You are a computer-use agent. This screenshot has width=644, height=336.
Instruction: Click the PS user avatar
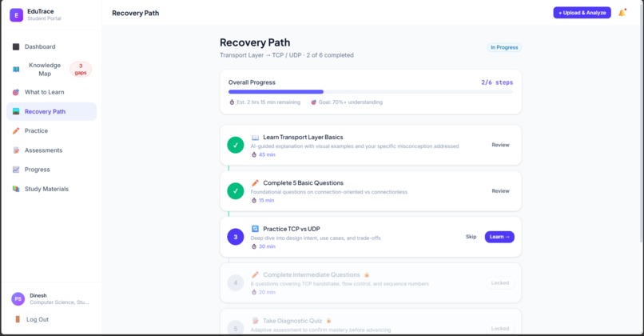coord(18,299)
